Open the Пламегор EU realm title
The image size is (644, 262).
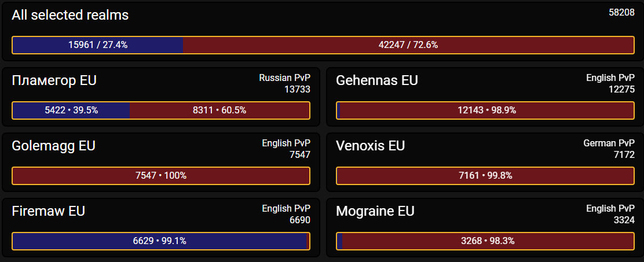tap(54, 80)
